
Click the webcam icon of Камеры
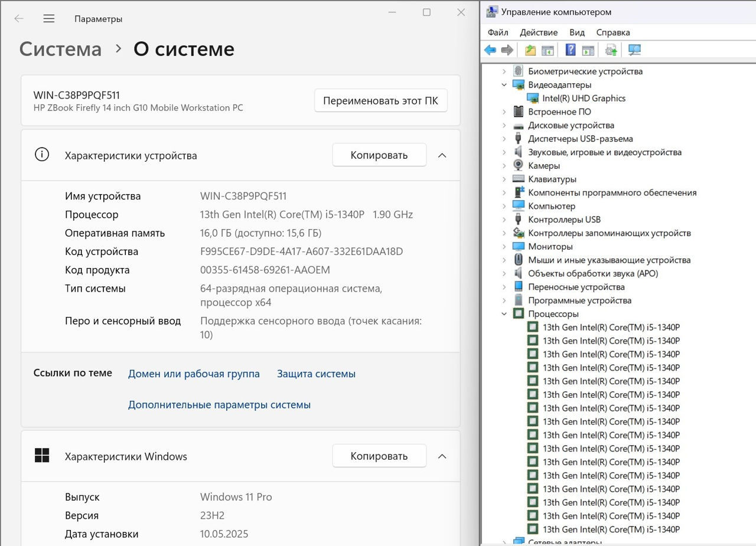point(518,165)
